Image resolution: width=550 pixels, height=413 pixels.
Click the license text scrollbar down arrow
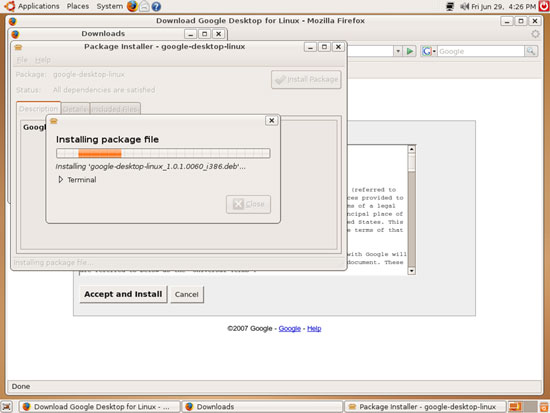coord(412,271)
